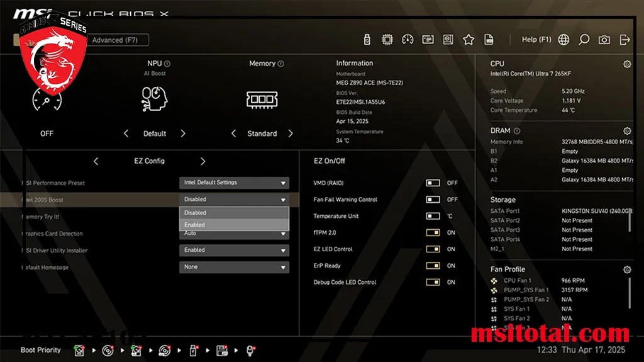Select network cable boot device icon
This screenshot has width=644, height=362.
250,351
